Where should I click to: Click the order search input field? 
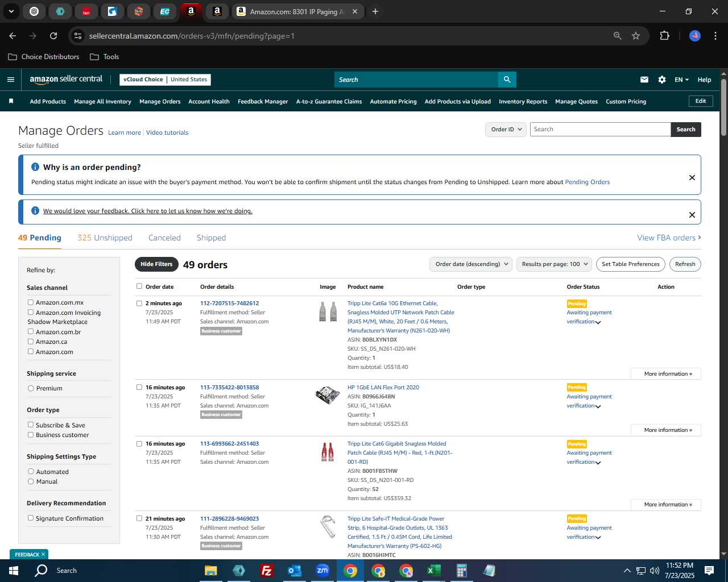coord(600,130)
